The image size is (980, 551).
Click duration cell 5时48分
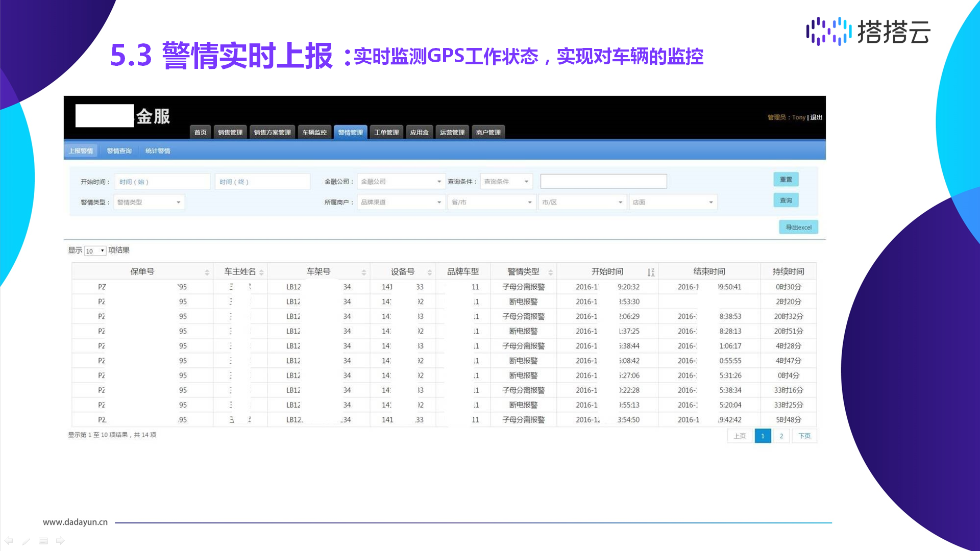point(788,420)
